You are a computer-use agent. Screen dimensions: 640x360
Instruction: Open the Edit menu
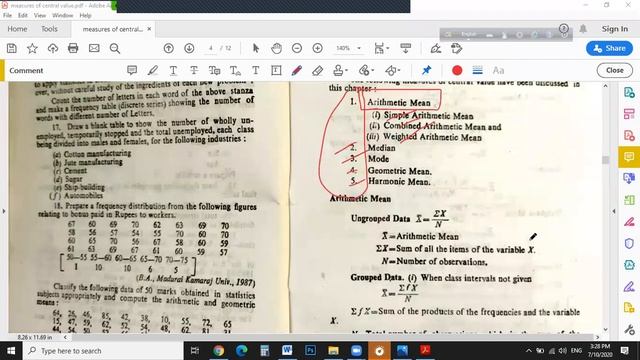pyautogui.click(x=22, y=15)
